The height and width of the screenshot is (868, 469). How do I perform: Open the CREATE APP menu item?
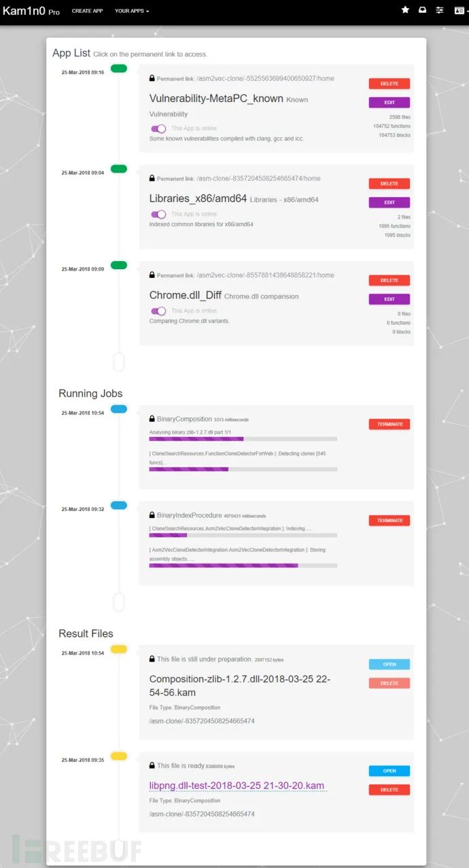pyautogui.click(x=87, y=11)
